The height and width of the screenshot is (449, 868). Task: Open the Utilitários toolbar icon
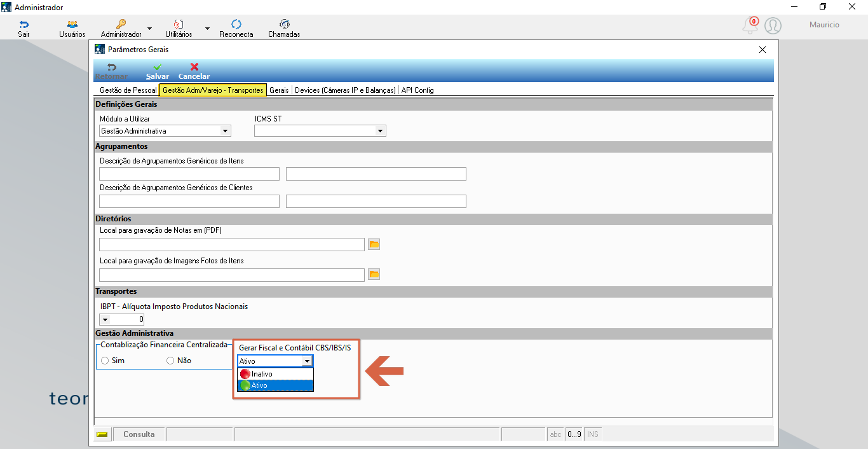tap(179, 24)
